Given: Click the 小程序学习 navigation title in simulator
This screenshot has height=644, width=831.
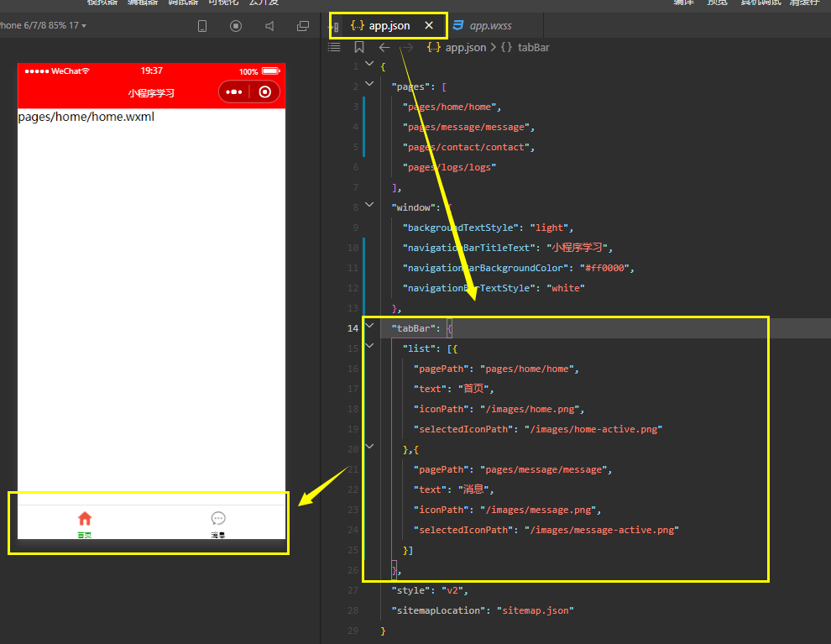Looking at the screenshot, I should coord(151,93).
